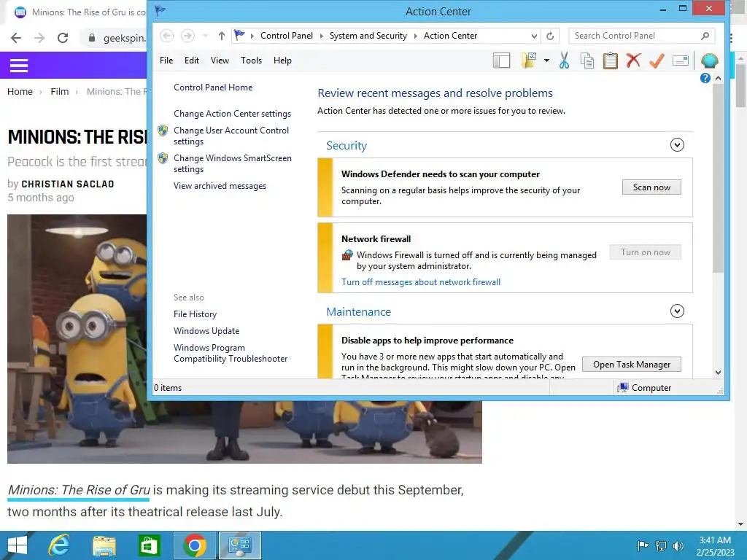Image resolution: width=747 pixels, height=560 pixels.
Task: Click the Back arrow in Action Center
Action: tap(166, 36)
